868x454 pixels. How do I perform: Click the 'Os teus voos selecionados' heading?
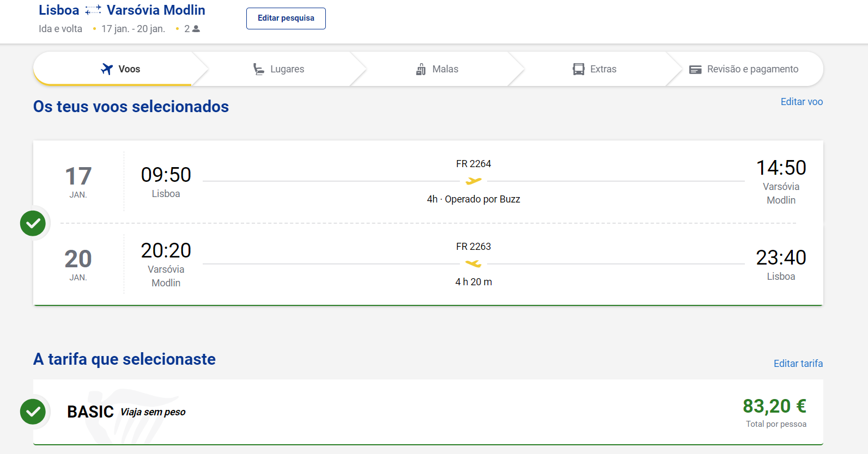[x=131, y=106]
